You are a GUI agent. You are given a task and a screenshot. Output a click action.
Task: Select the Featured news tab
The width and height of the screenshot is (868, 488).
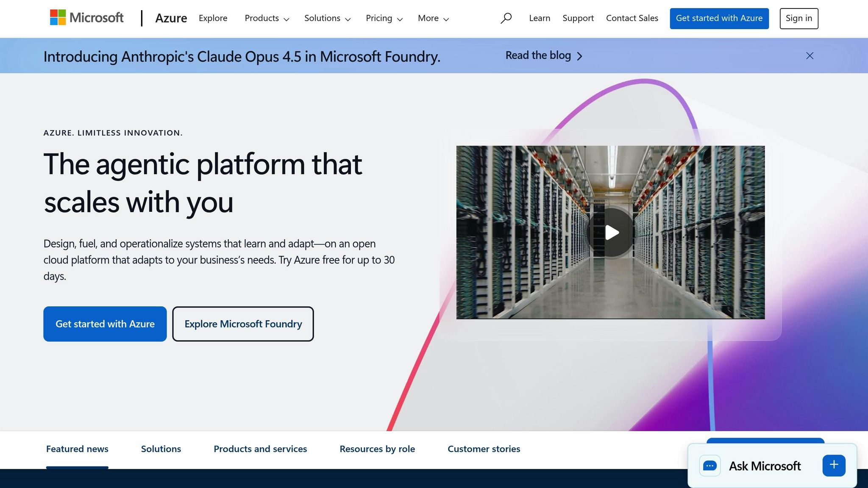(x=77, y=449)
